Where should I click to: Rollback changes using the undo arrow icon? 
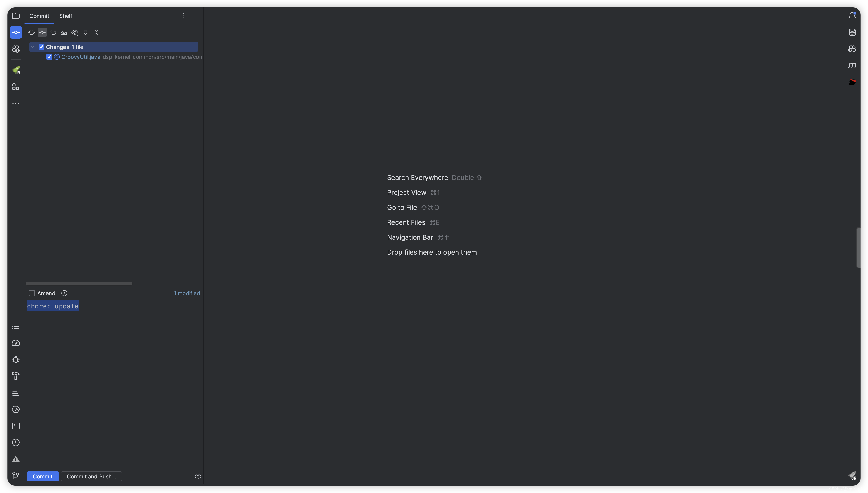pos(53,32)
